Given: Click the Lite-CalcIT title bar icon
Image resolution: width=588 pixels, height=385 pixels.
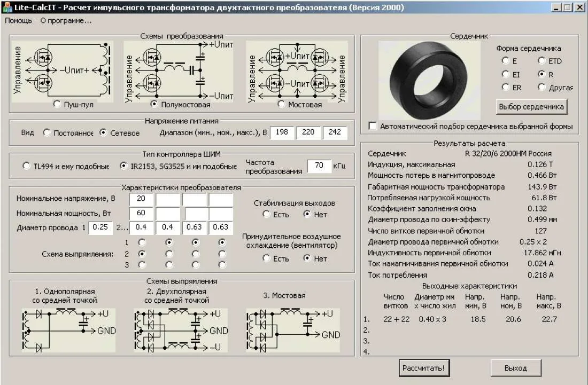Looking at the screenshot, I should [x=7, y=7].
